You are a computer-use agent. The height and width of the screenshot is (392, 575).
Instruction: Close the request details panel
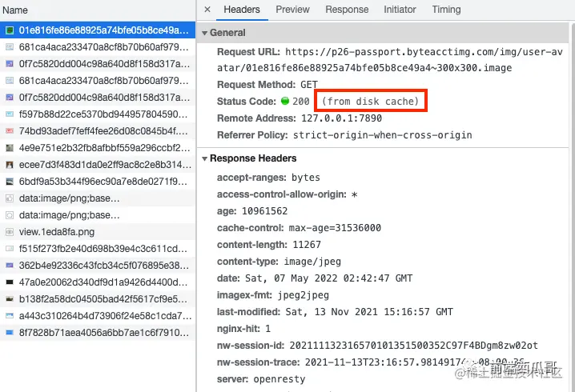pyautogui.click(x=207, y=10)
